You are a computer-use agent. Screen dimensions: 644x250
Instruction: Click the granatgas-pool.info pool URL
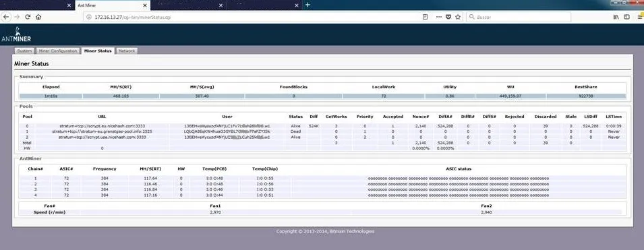101,131
